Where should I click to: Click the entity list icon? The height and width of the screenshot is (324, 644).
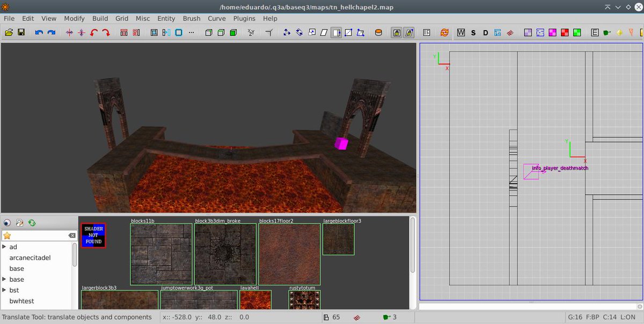[x=427, y=33]
